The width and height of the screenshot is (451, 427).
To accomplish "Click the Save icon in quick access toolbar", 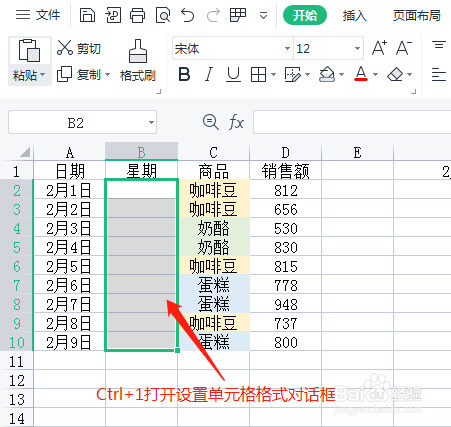I will [x=87, y=15].
